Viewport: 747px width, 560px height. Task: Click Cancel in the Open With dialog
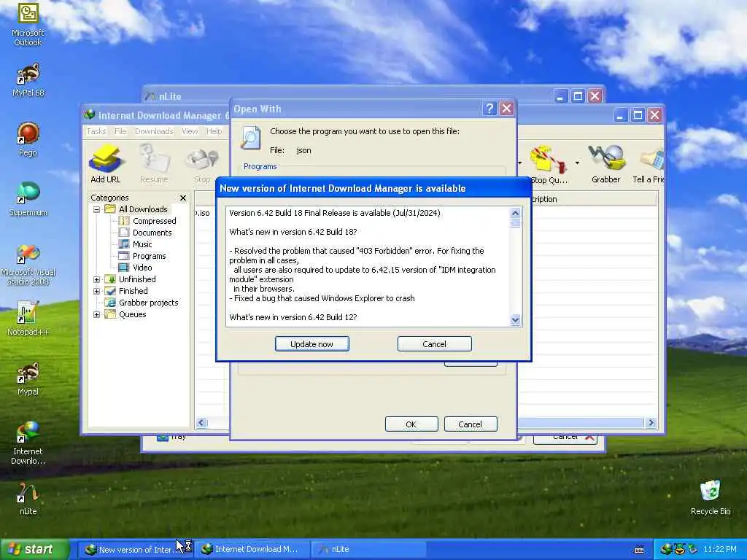[471, 424]
